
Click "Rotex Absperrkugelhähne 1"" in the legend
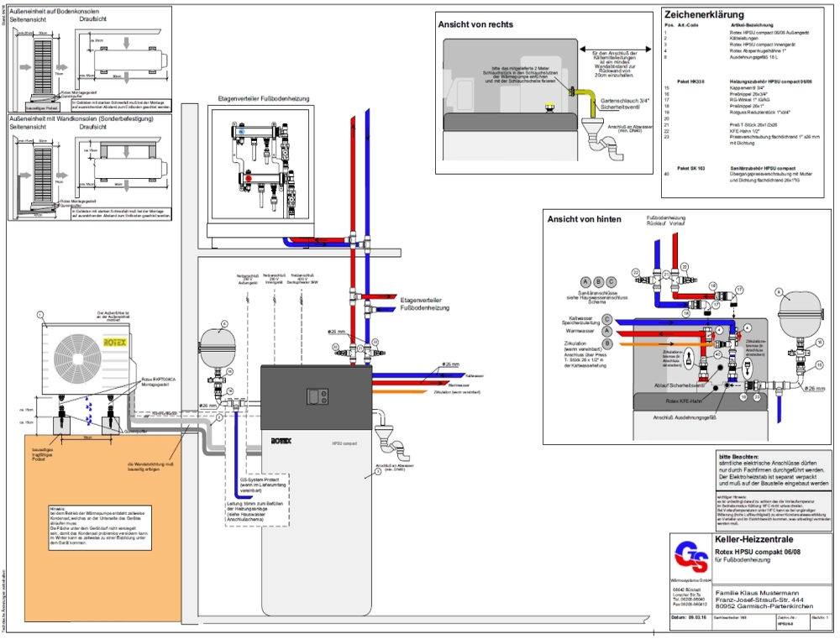click(x=758, y=51)
